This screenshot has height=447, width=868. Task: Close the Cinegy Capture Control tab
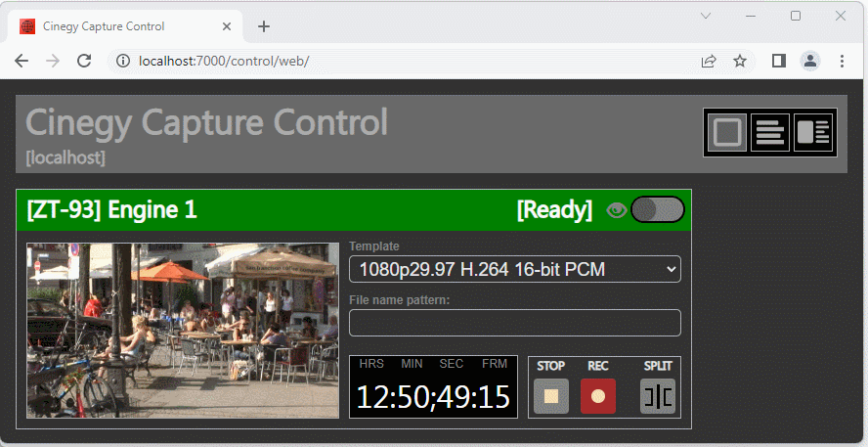227,26
